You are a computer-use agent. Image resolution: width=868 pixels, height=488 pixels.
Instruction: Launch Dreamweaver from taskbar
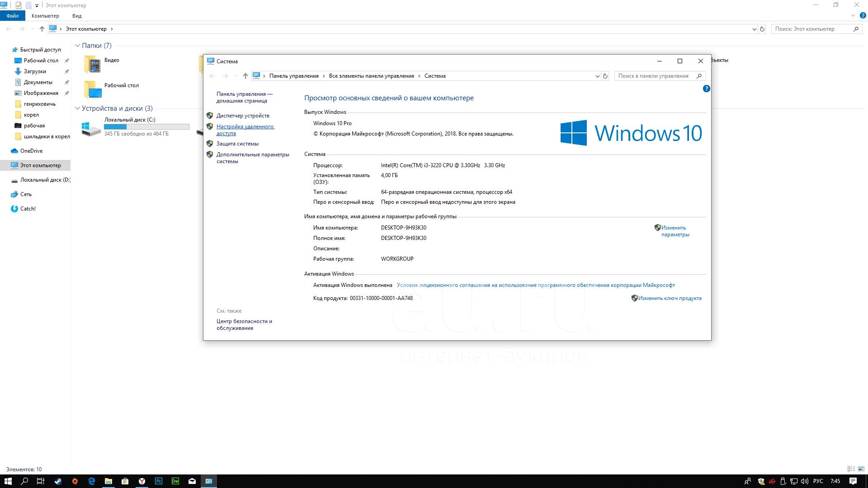click(x=175, y=481)
